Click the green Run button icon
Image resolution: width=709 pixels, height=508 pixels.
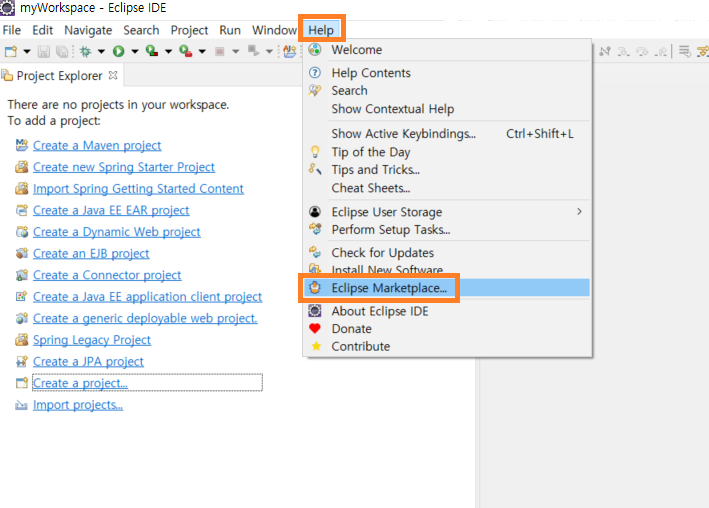118,52
